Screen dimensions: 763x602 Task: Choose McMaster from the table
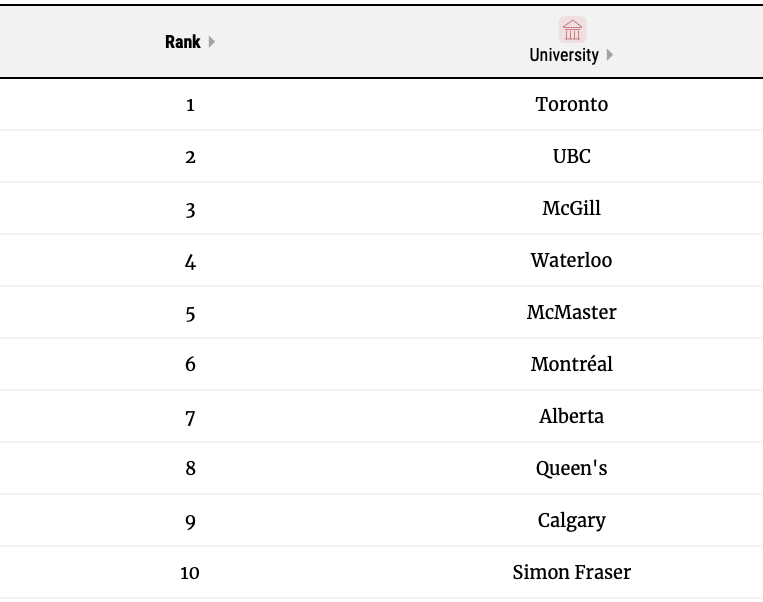pyautogui.click(x=571, y=312)
